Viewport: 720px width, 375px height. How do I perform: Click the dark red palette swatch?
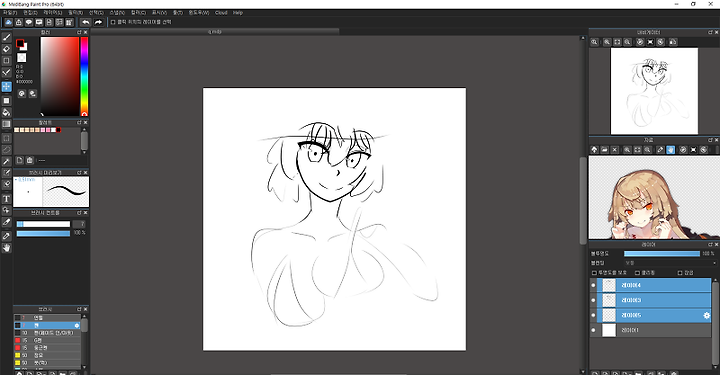tap(58, 130)
